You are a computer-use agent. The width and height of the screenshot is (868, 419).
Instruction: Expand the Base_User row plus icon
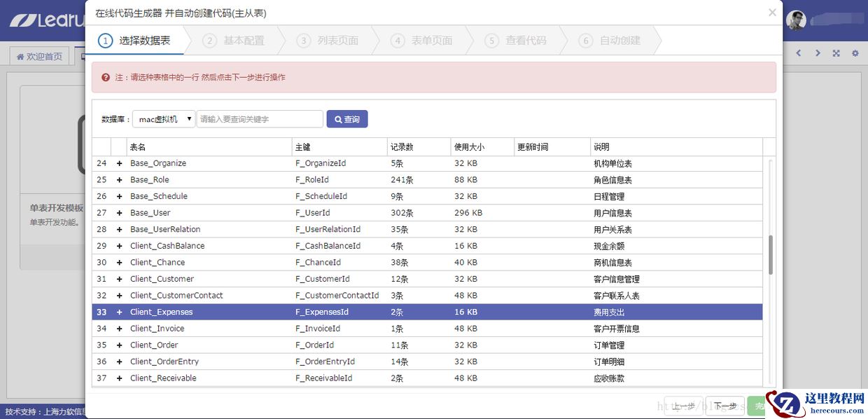pos(119,213)
